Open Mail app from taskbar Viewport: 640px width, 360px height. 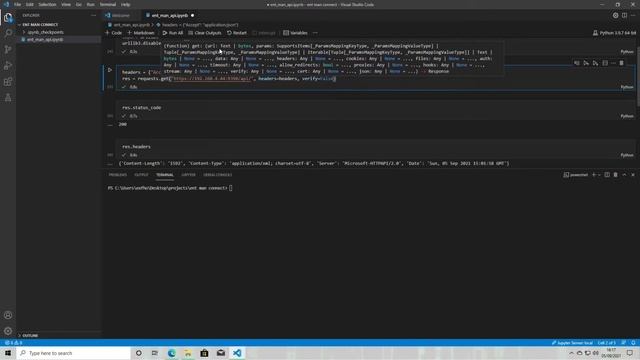pyautogui.click(x=221, y=353)
